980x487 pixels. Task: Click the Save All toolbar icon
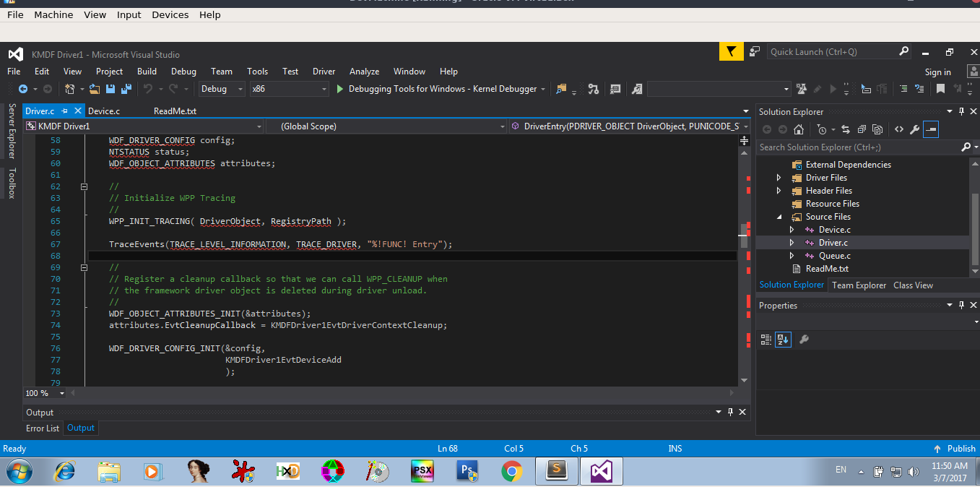tap(126, 89)
